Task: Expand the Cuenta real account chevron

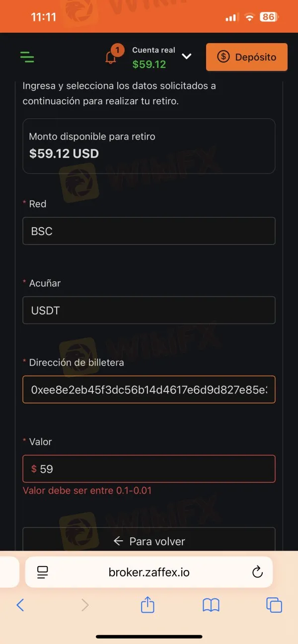Action: tap(187, 57)
